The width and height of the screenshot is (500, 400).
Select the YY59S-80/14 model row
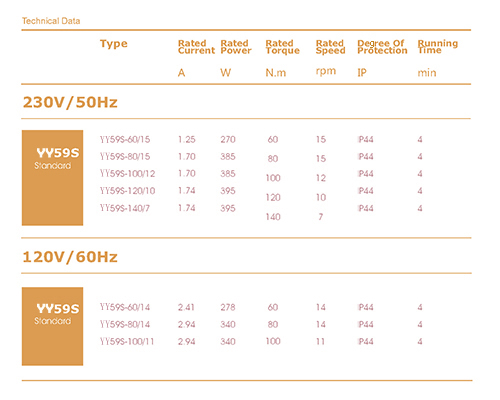click(260, 324)
